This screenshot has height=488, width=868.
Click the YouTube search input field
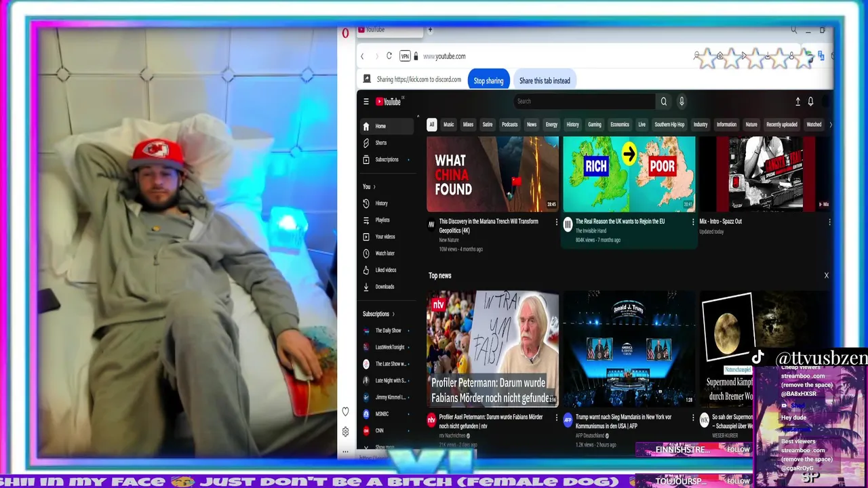point(585,102)
